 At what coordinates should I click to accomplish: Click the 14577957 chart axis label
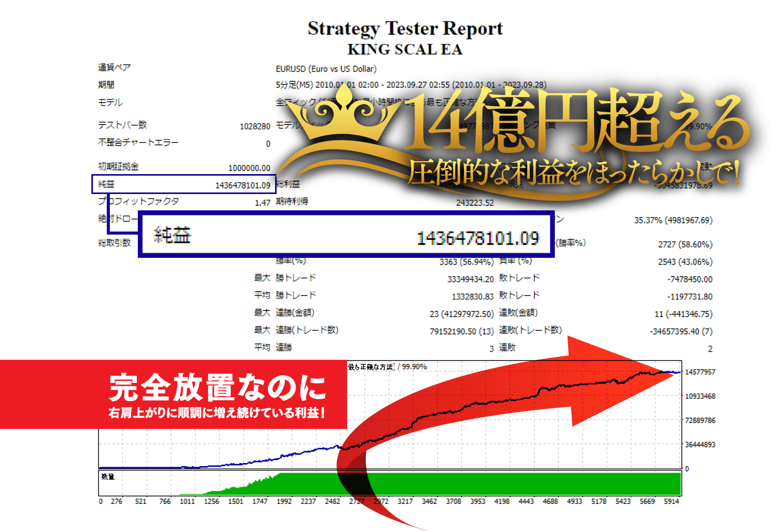(700, 372)
